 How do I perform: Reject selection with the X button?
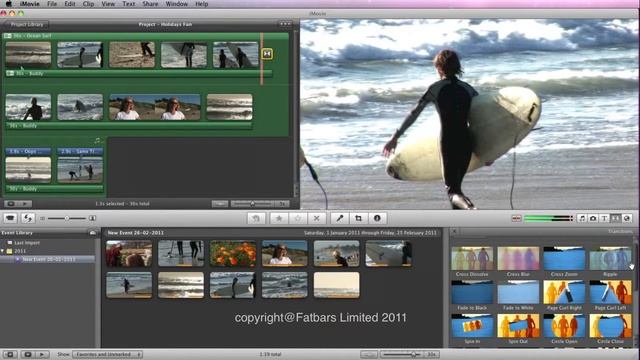coord(316,218)
